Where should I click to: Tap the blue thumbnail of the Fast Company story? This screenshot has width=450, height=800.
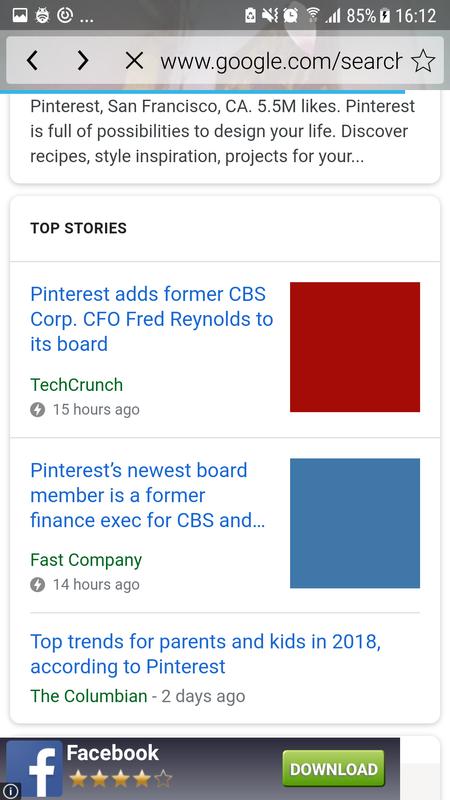(355, 523)
